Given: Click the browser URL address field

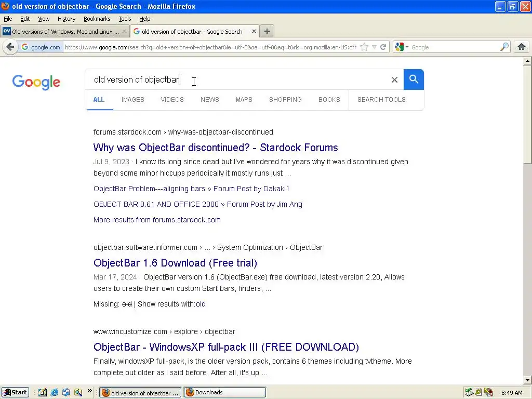Looking at the screenshot, I should click(210, 47).
